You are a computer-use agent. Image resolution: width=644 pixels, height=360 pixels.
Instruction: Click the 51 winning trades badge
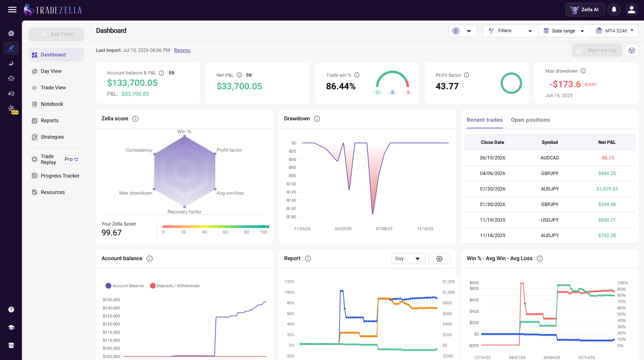pos(378,93)
